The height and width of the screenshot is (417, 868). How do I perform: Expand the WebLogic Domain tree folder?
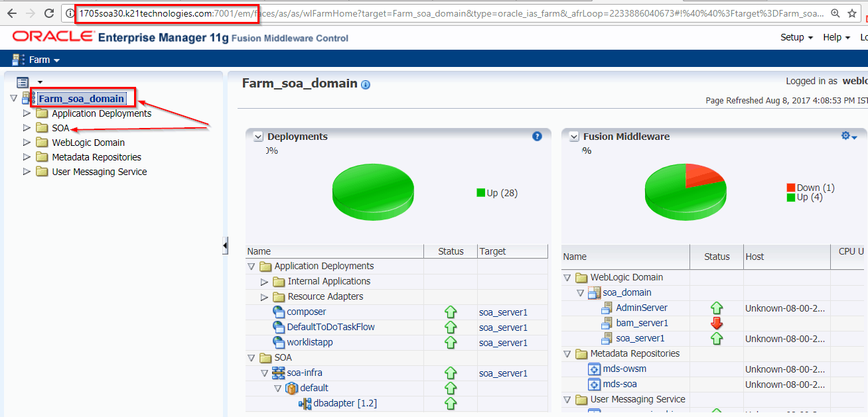[x=27, y=143]
